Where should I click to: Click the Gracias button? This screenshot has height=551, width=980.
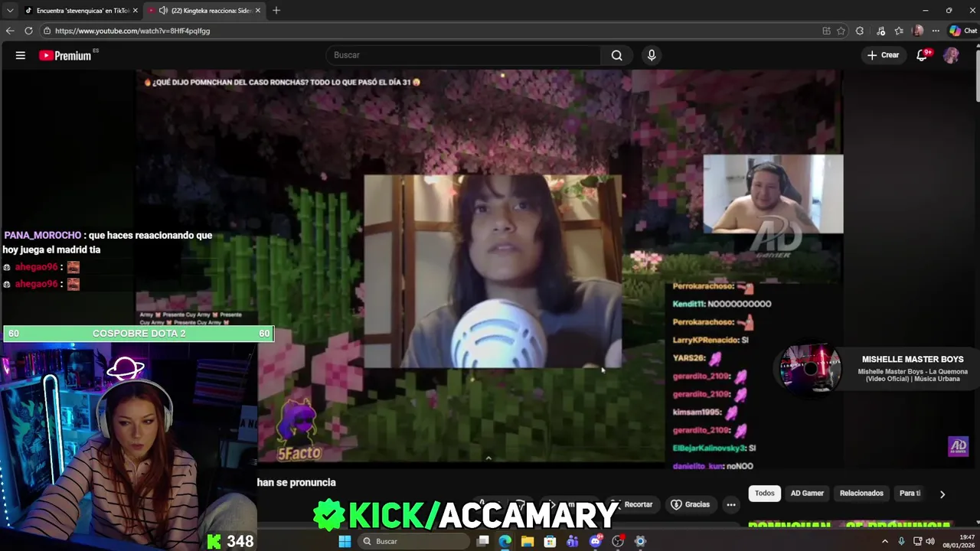pos(690,504)
